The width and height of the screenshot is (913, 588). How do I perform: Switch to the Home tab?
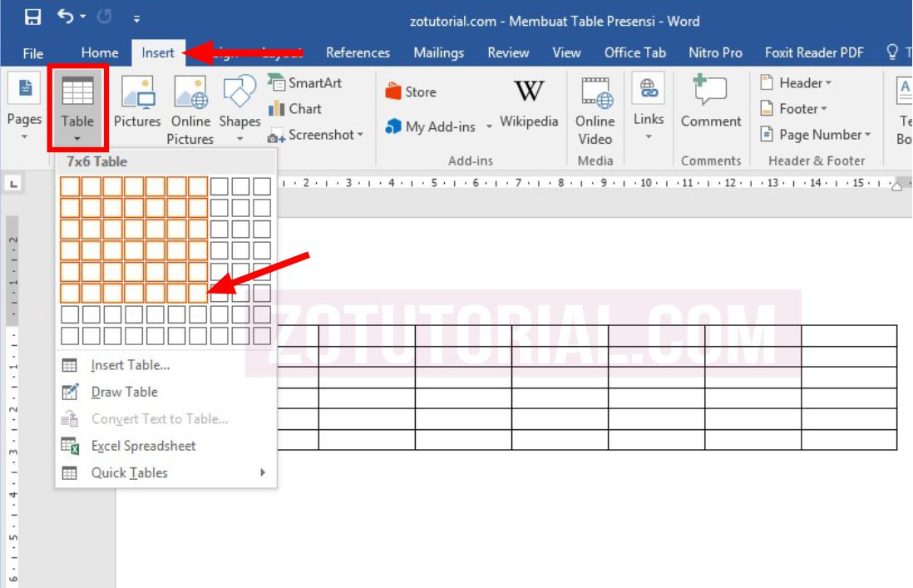[x=100, y=52]
